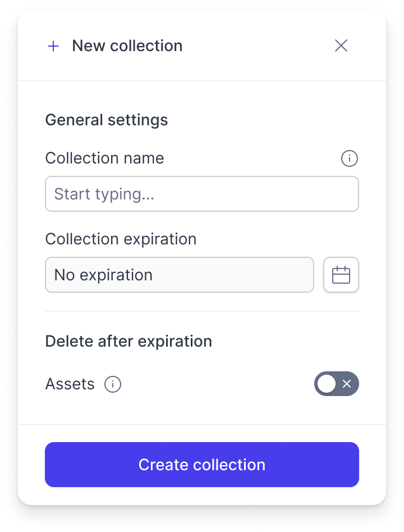Image resolution: width=404 pixels, height=532 pixels.
Task: Click the Create collection button
Action: (x=202, y=465)
